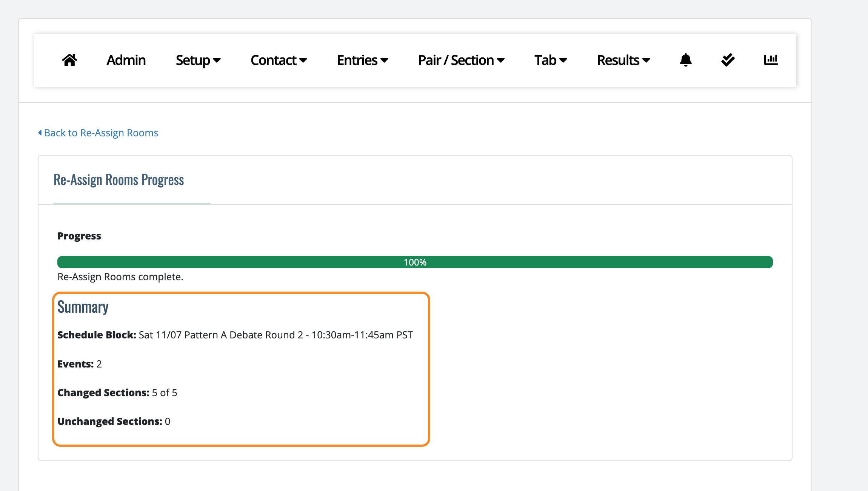Expand the Results dropdown menu
This screenshot has width=868, height=491.
(x=623, y=60)
